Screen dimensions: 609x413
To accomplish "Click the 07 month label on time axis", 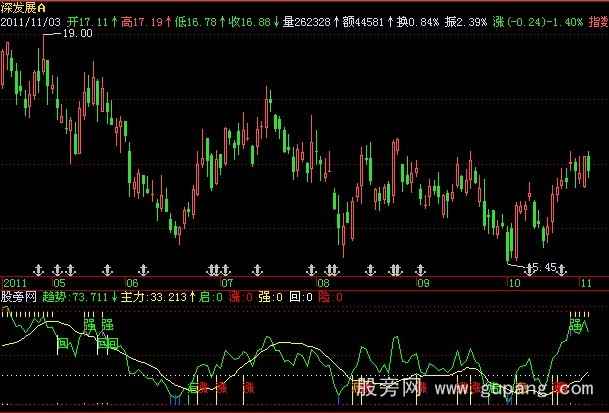I will (x=227, y=283).
